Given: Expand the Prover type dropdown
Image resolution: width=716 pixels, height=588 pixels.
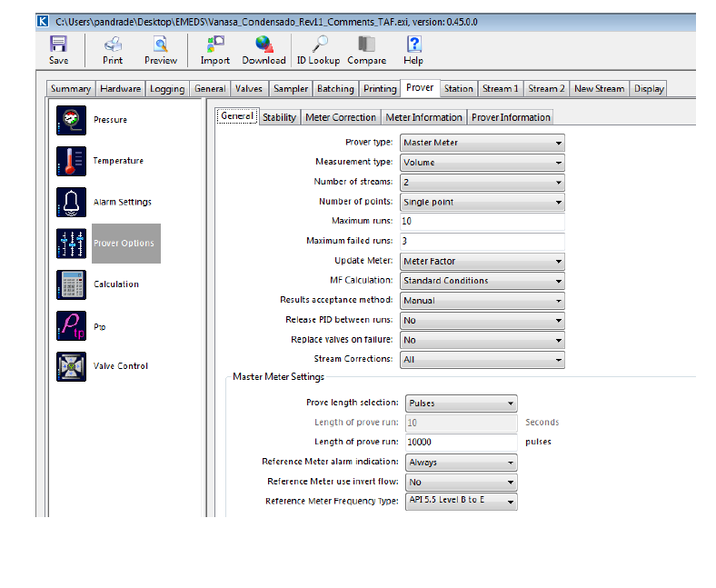Looking at the screenshot, I should click(482, 143).
